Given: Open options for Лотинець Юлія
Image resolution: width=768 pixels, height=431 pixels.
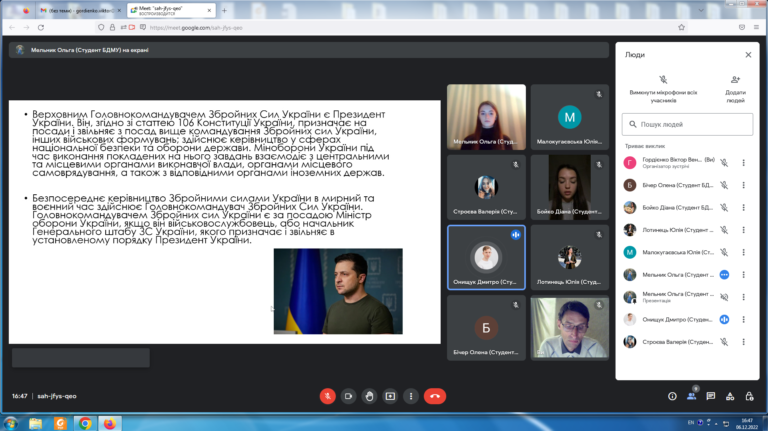Looking at the screenshot, I should [x=744, y=230].
